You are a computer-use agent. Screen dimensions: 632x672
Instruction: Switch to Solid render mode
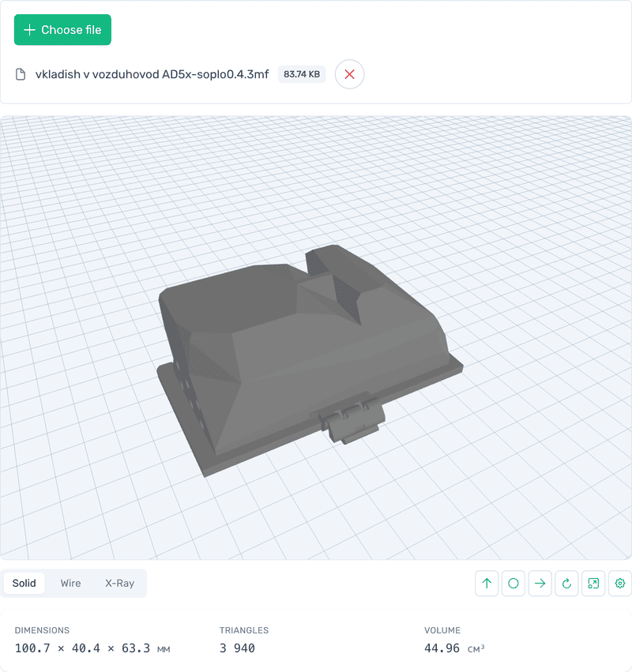[24, 583]
